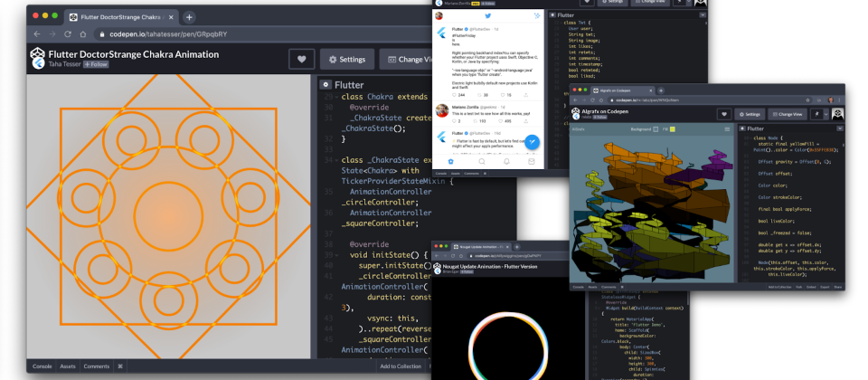Open Settings in the Algrafx pen
The image size is (868, 380).
[x=750, y=114]
